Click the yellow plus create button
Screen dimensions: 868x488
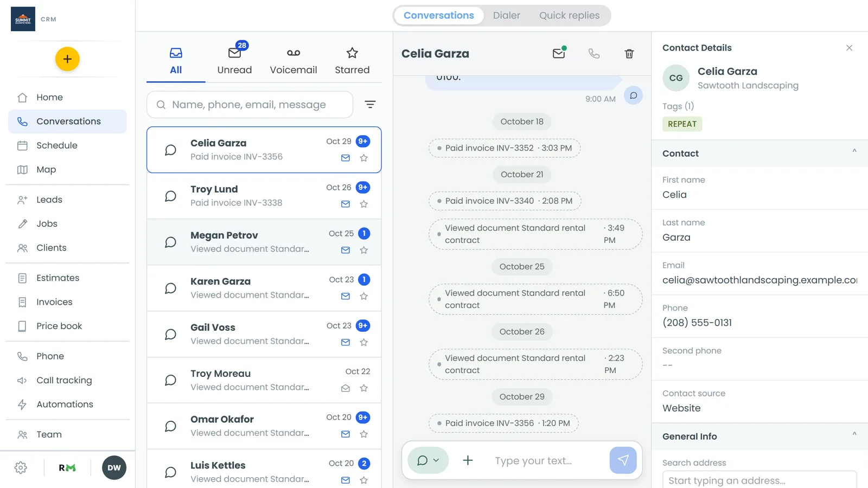click(67, 59)
